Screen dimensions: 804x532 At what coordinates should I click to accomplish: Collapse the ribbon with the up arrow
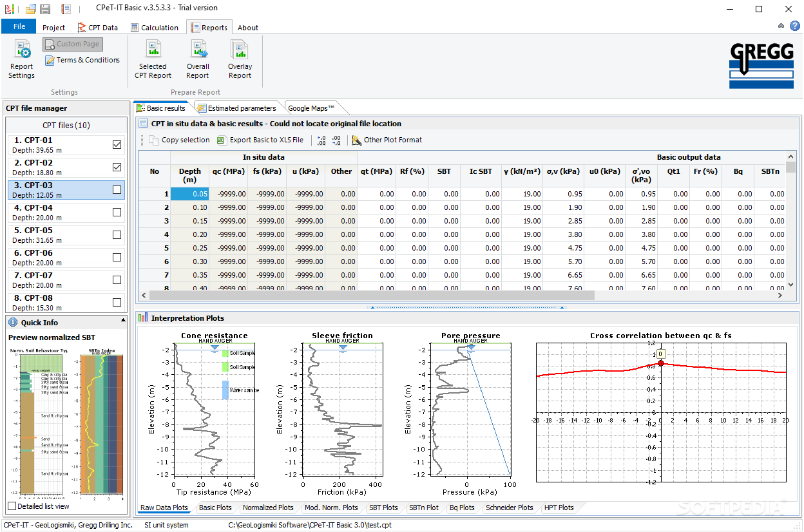pyautogui.click(x=781, y=26)
